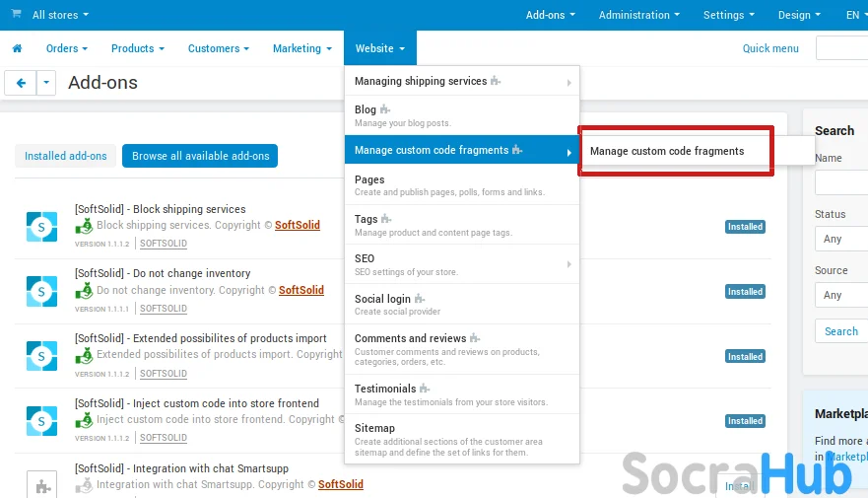Image resolution: width=868 pixels, height=498 pixels.
Task: Open the Settings dropdown menu
Action: point(728,15)
